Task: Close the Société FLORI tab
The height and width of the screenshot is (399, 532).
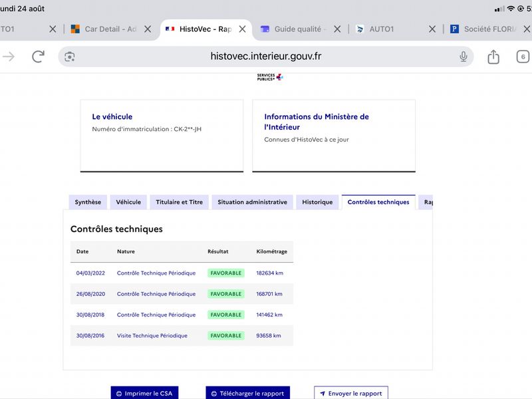Action: (527, 29)
